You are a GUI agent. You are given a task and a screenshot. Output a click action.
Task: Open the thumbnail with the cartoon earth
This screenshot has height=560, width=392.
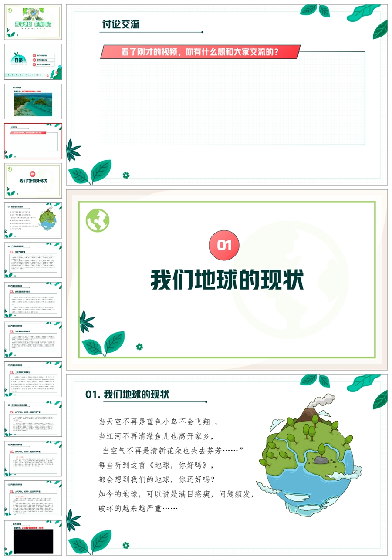click(33, 220)
